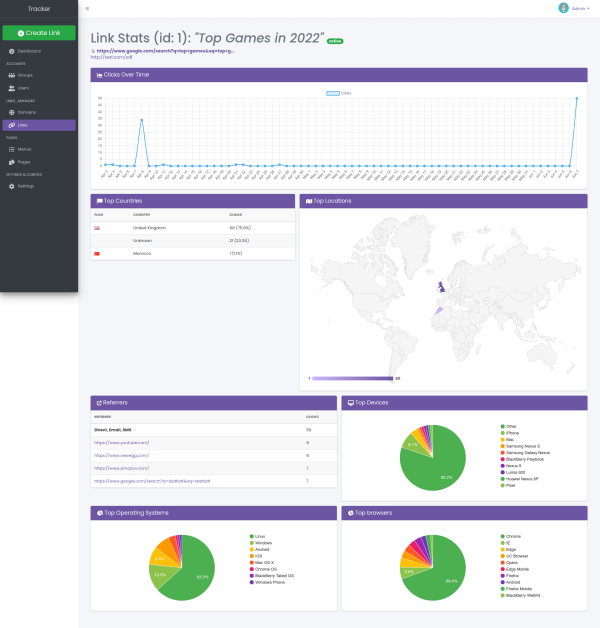600x628 pixels.
Task: Click the Settings gear icon
Action: coord(11,186)
